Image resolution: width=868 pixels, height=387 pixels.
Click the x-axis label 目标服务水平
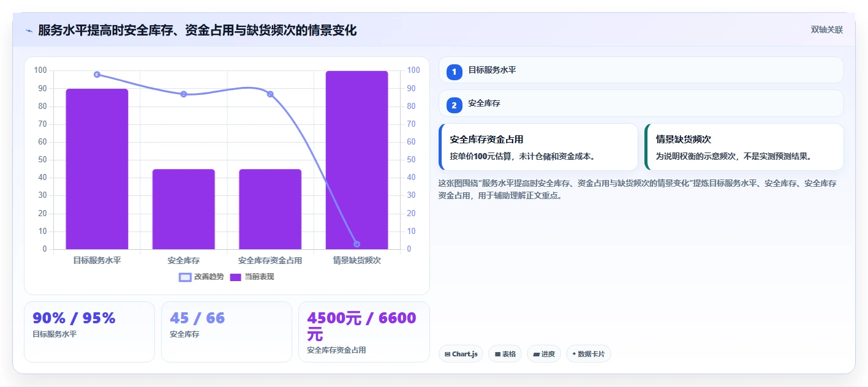97,260
